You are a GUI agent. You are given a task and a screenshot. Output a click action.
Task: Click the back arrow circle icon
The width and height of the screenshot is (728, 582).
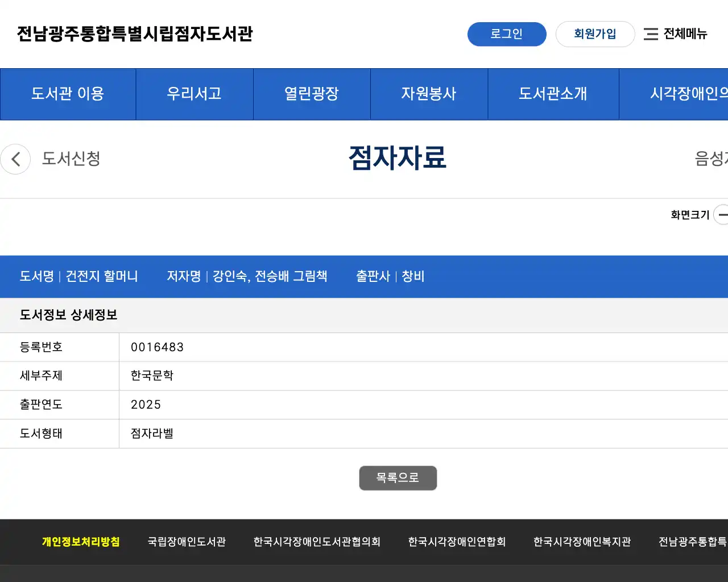[x=15, y=159]
